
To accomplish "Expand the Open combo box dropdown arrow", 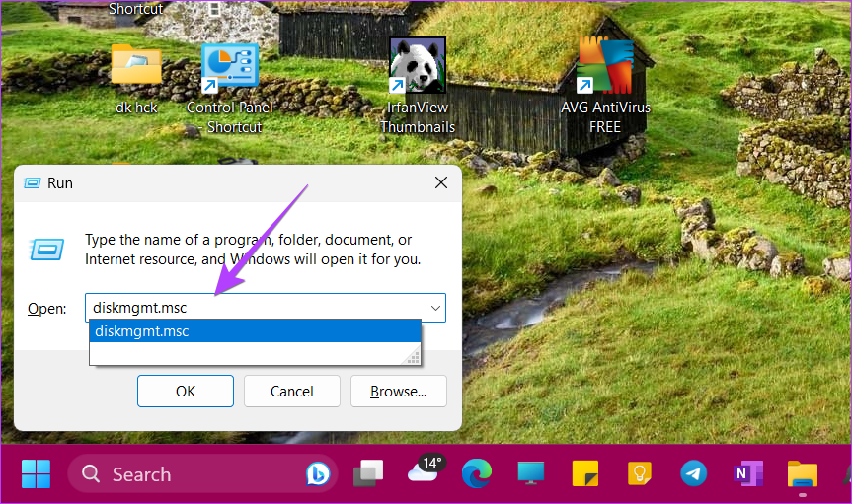I will pos(435,308).
